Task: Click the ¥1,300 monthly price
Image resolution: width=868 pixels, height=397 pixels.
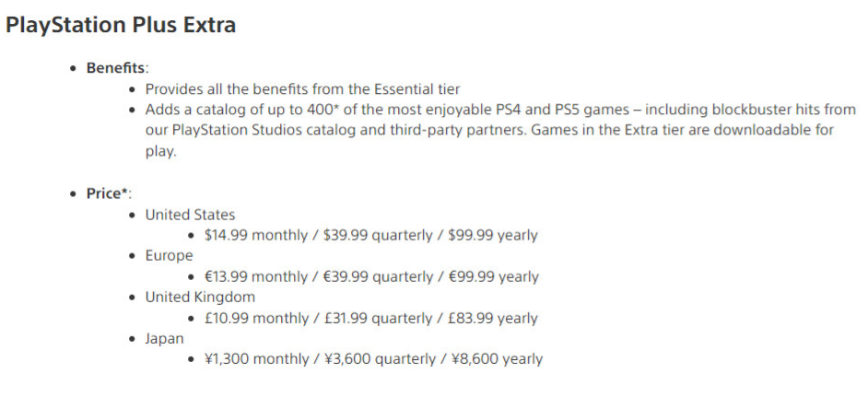Action: coord(256,358)
